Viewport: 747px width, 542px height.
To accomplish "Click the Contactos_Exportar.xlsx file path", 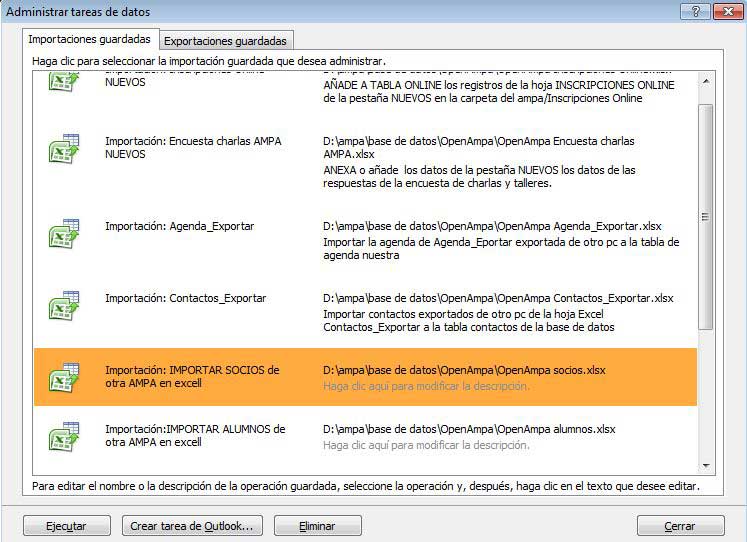I will (498, 298).
